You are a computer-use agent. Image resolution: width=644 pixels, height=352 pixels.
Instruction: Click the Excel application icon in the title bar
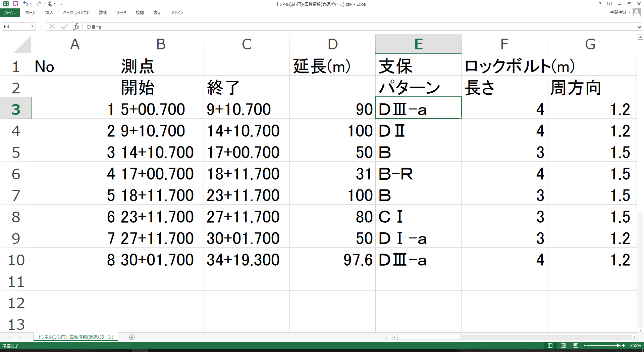point(6,4)
